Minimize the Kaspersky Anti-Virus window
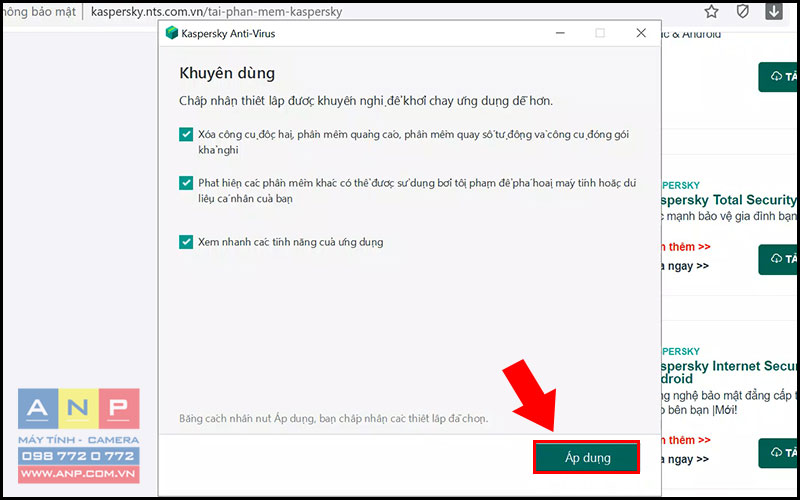This screenshot has height=500, width=800. (560, 33)
